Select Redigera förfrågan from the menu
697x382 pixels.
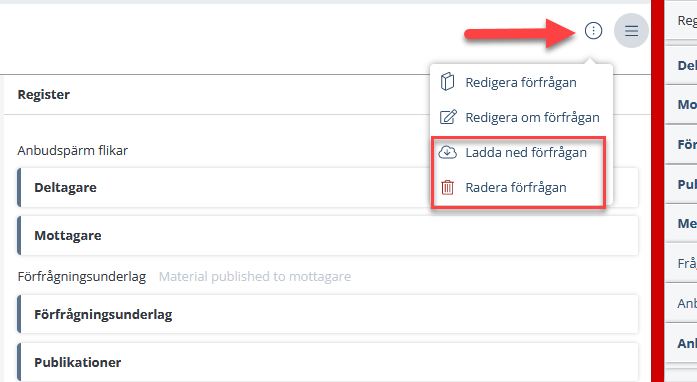tap(521, 82)
